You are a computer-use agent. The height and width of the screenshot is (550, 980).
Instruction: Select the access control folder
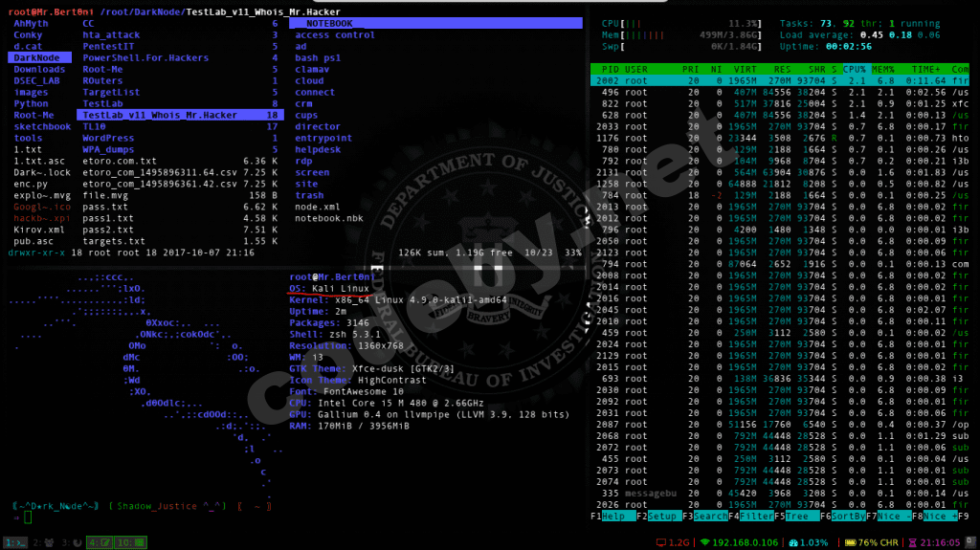[335, 35]
